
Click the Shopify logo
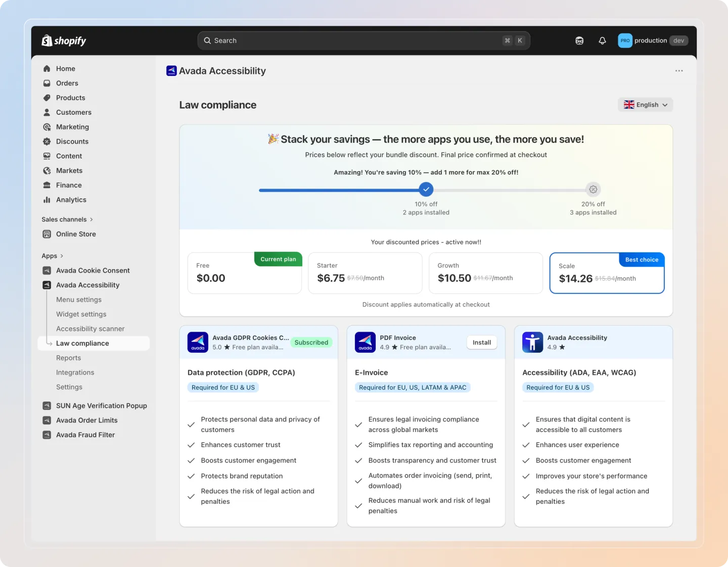(64, 40)
